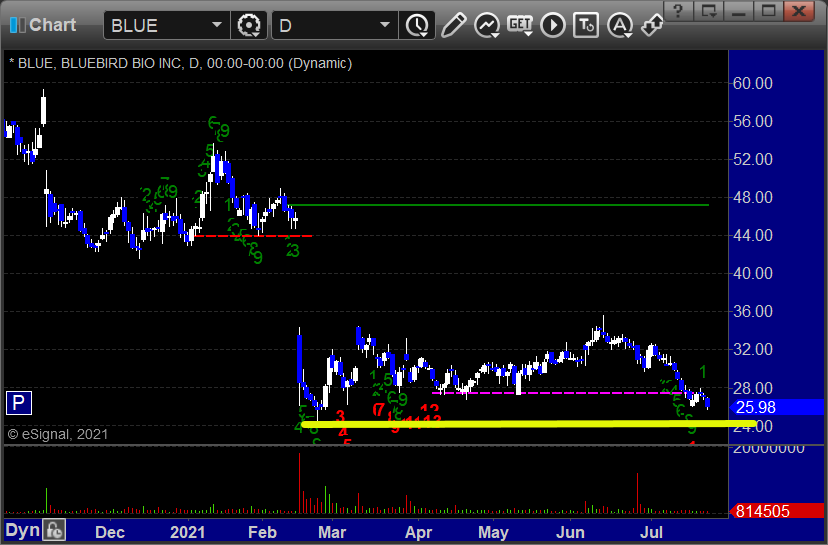
Task: Open chart settings gear icon
Action: pyautogui.click(x=249, y=25)
